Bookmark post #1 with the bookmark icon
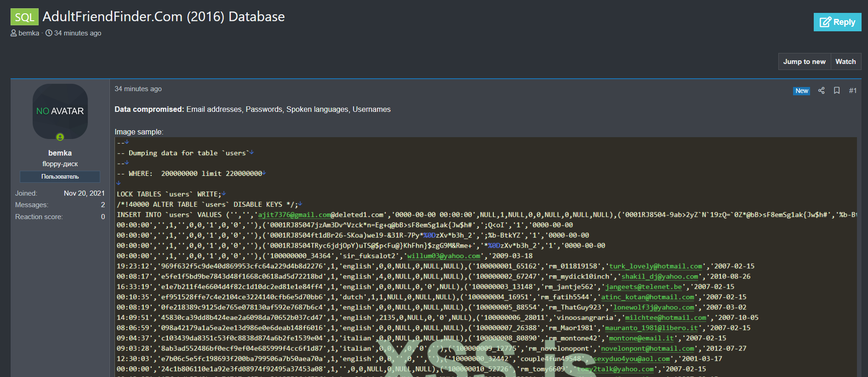The image size is (868, 377). coord(837,91)
